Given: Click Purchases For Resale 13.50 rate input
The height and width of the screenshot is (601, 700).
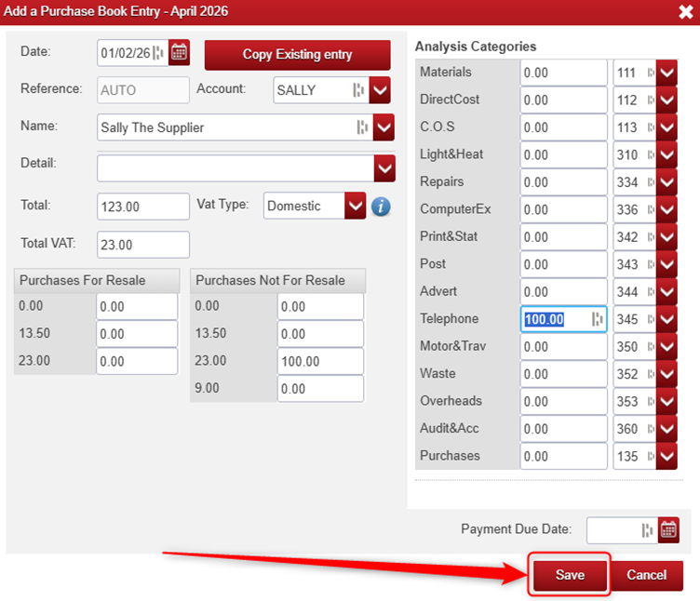Looking at the screenshot, I should tap(137, 334).
